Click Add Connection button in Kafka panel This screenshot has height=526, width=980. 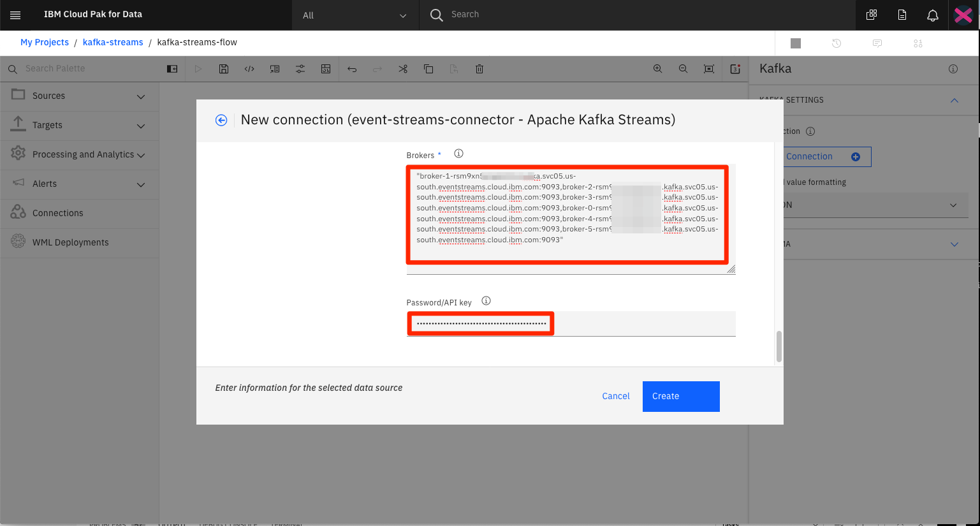tap(826, 157)
